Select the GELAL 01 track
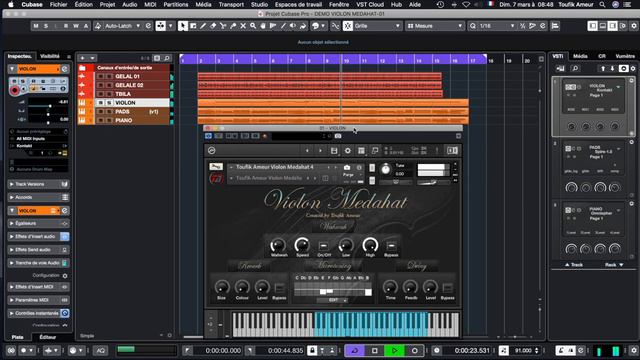640x360 pixels. (x=127, y=76)
